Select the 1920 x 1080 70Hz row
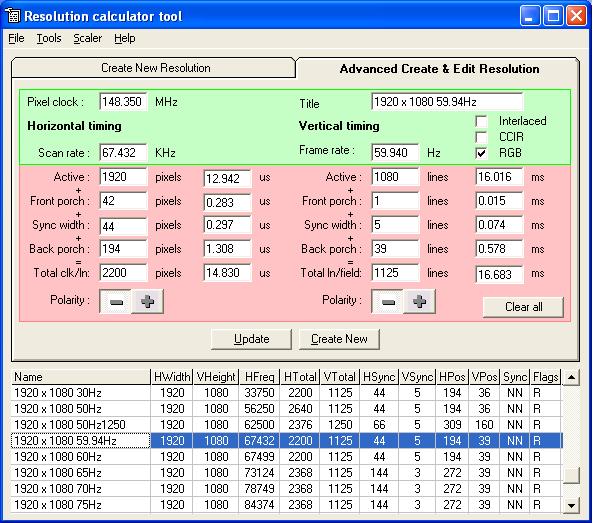This screenshot has width=593, height=523. tap(287, 489)
